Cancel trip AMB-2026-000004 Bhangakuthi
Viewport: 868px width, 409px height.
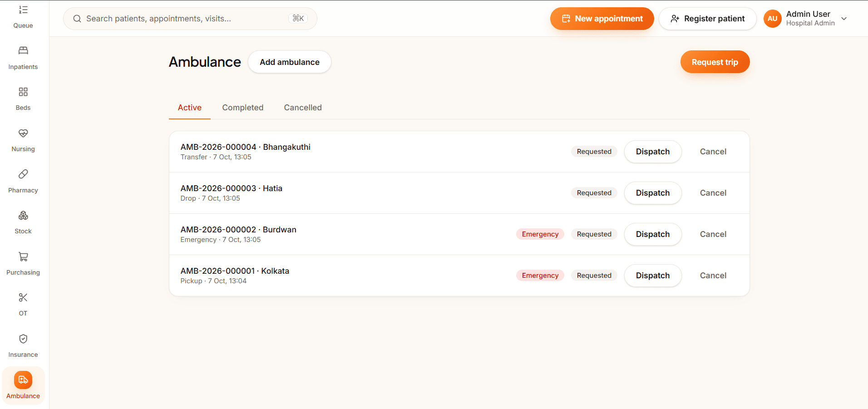coord(713,152)
